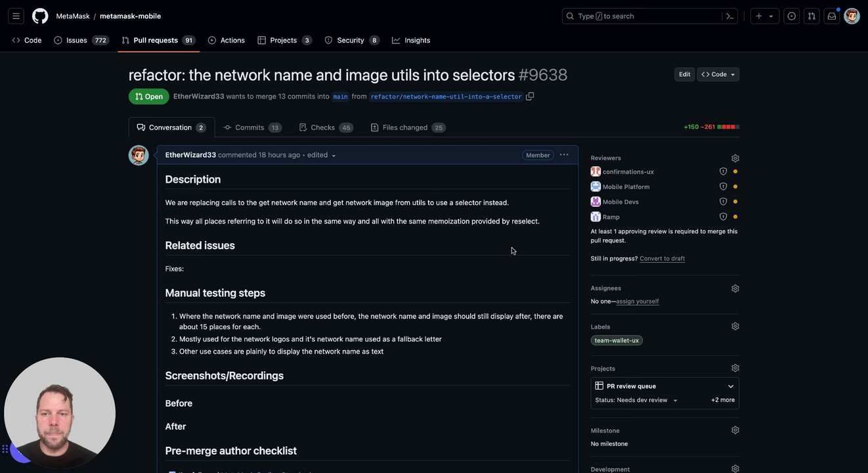The height and width of the screenshot is (473, 868).
Task: Open the Labels settings gear
Action: [735, 327]
